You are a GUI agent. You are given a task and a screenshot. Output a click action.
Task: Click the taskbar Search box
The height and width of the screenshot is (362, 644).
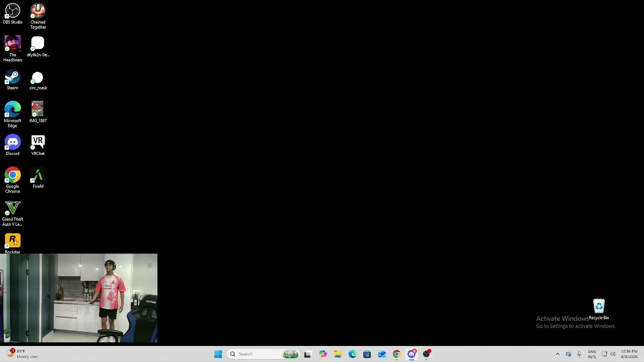click(263, 354)
